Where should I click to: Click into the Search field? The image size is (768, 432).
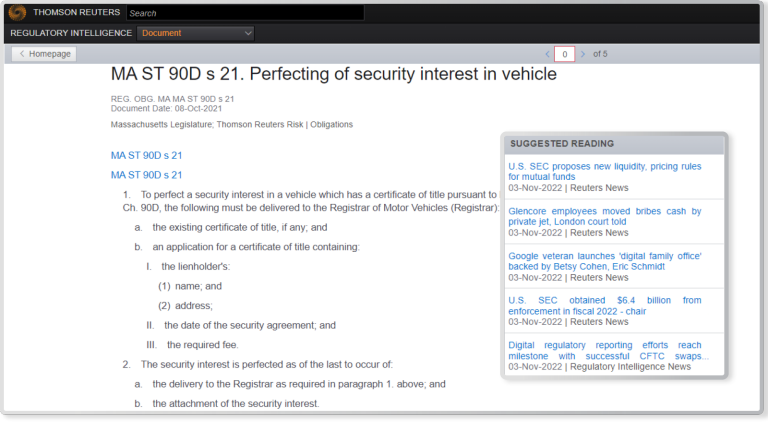(x=245, y=13)
